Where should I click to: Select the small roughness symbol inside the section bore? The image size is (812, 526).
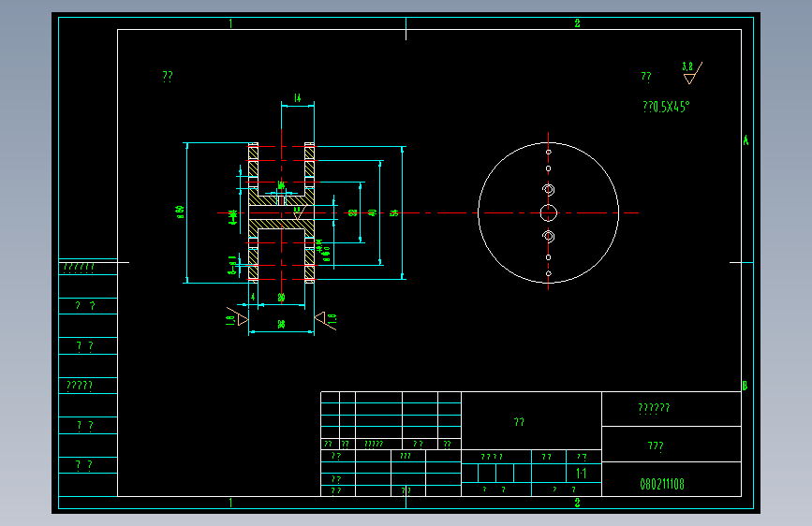(x=300, y=212)
